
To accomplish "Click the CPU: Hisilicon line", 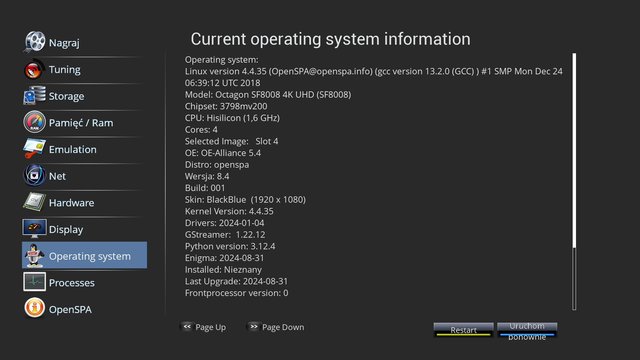I will coord(232,118).
